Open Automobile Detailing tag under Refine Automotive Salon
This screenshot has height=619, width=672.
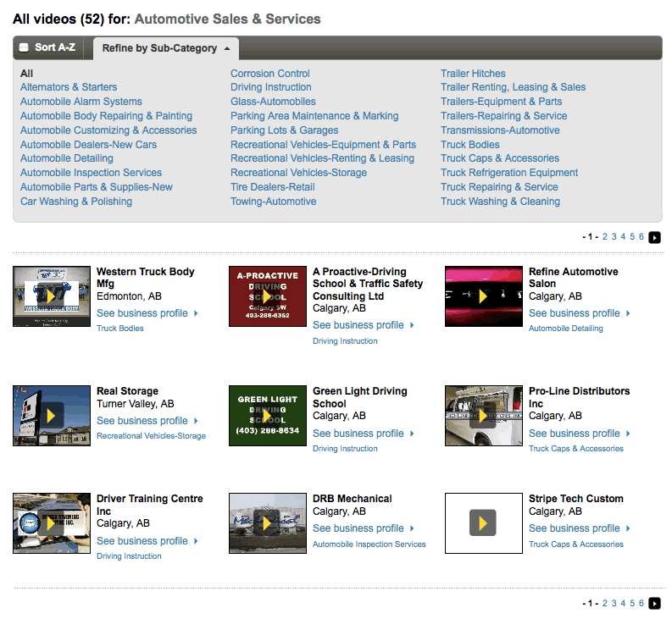[566, 329]
